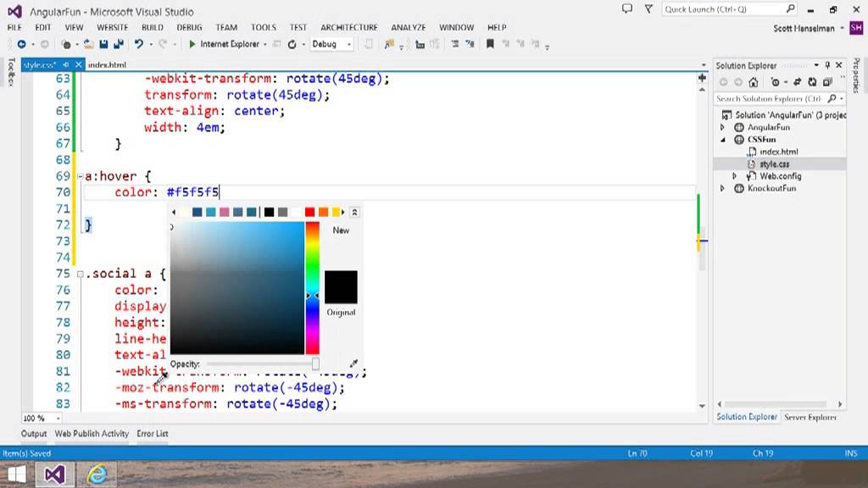Toggle the Notifications flag icon
The width and height of the screenshot is (868, 488).
pos(648,8)
